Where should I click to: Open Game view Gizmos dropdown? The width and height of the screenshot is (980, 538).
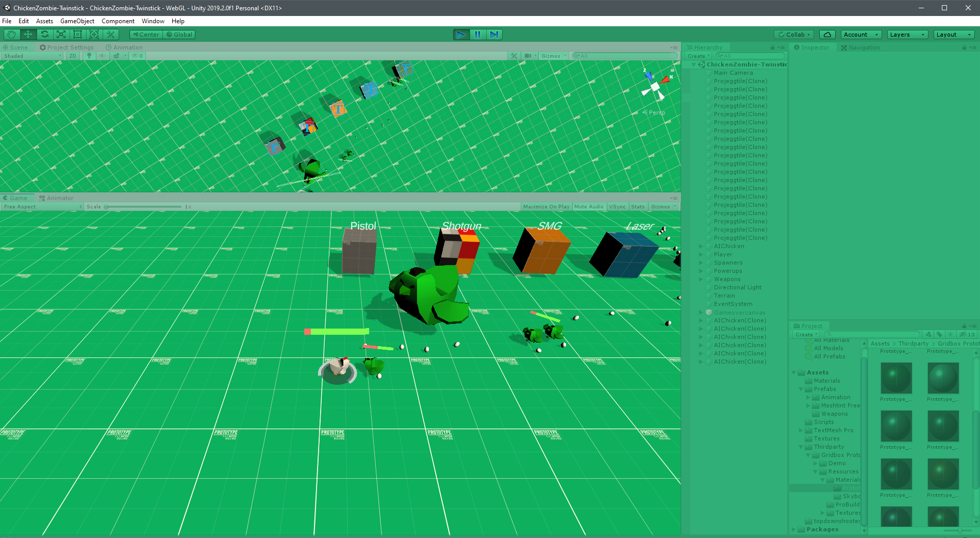tap(663, 206)
